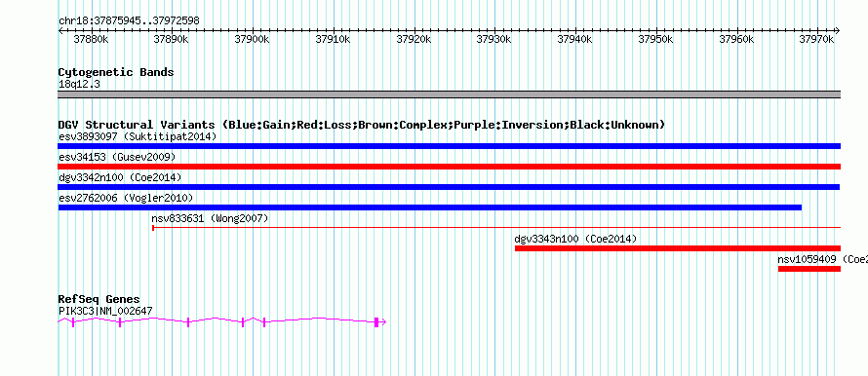Click the Cytogenetic Bands track title

tap(116, 72)
